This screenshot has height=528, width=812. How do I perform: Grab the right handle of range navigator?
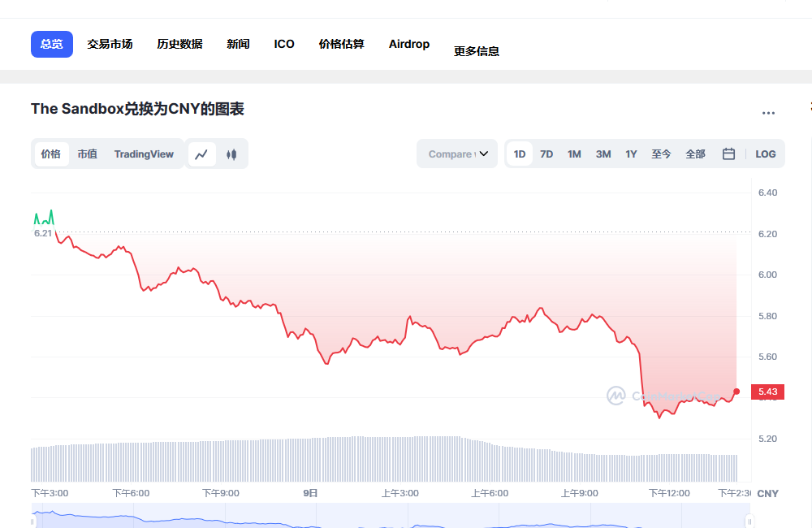749,522
